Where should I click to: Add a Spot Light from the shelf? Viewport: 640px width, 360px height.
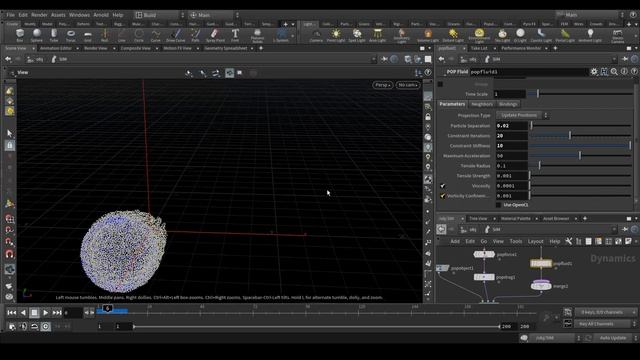[x=357, y=35]
